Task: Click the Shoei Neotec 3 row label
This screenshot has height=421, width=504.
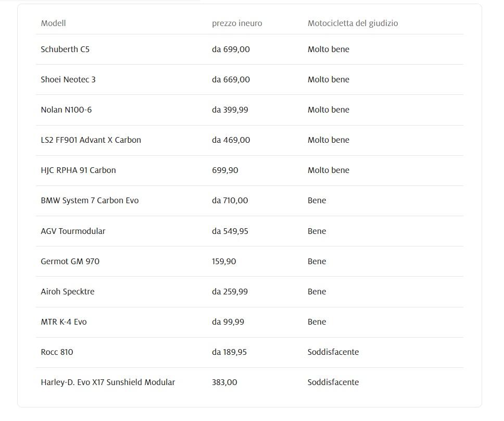Action: click(x=68, y=80)
